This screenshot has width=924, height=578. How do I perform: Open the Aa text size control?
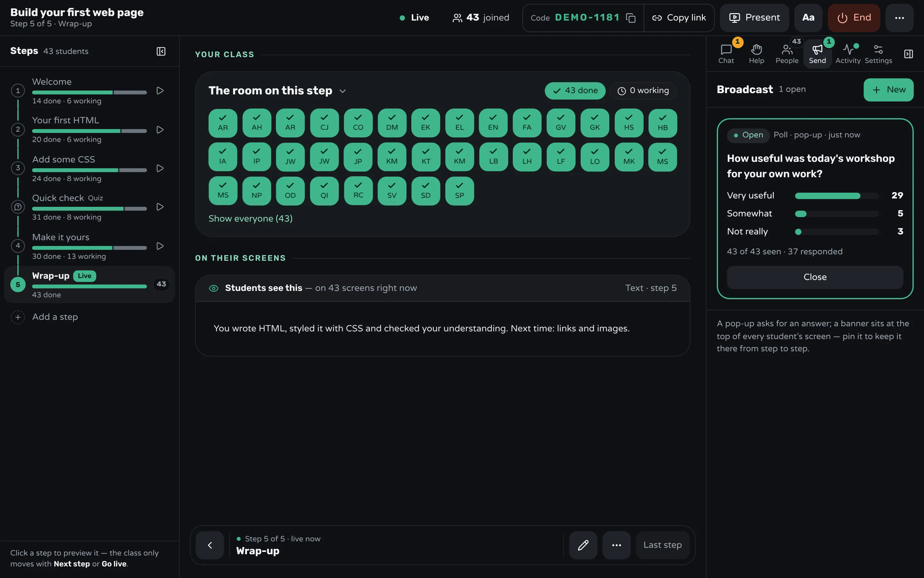pos(808,18)
